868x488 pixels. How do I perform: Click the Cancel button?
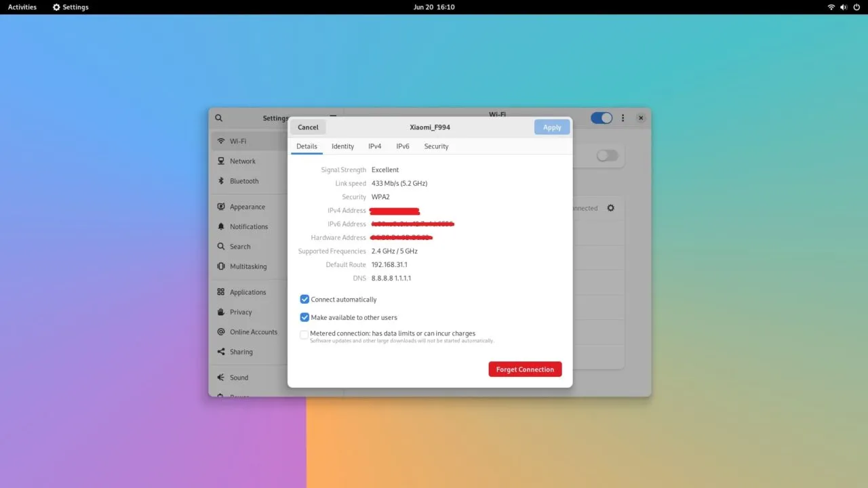click(308, 127)
